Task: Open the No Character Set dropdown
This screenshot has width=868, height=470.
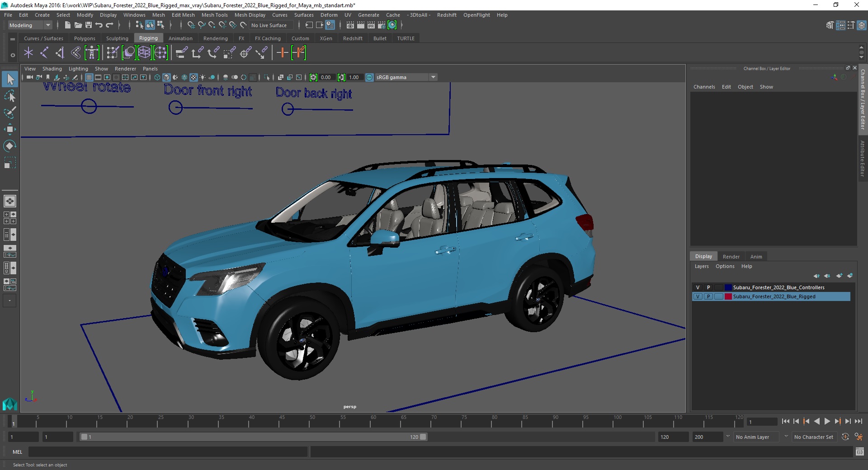Action: pyautogui.click(x=814, y=437)
